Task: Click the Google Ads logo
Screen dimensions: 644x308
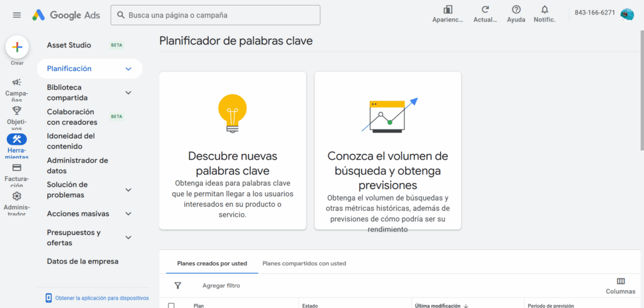Action: click(66, 15)
